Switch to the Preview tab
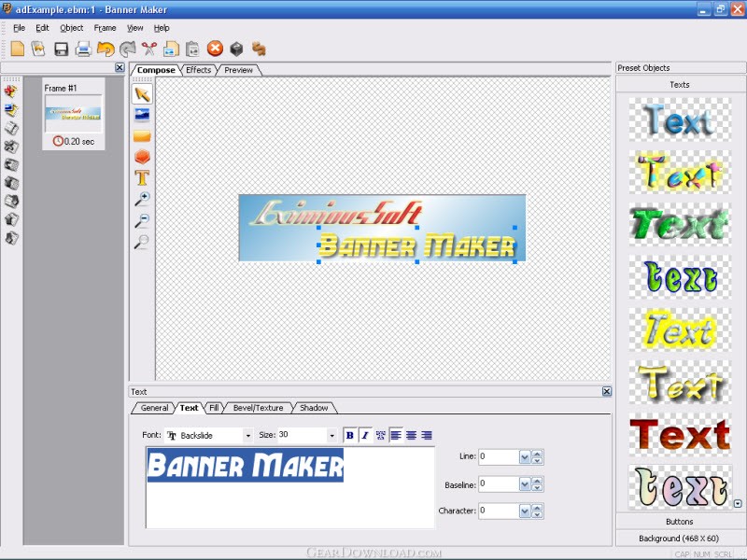The width and height of the screenshot is (747, 560). coord(239,70)
